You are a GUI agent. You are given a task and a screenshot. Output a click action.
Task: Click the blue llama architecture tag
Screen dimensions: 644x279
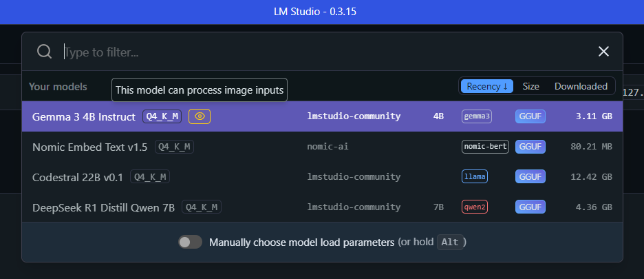(474, 176)
